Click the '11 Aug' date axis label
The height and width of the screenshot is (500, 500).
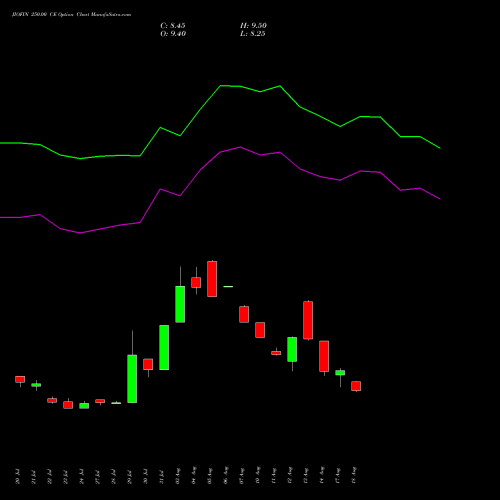[274, 476]
